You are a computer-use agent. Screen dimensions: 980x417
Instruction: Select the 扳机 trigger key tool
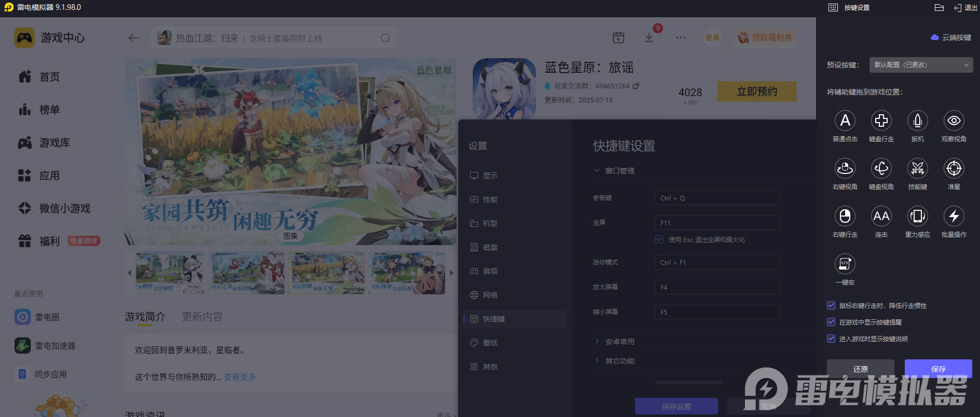918,120
